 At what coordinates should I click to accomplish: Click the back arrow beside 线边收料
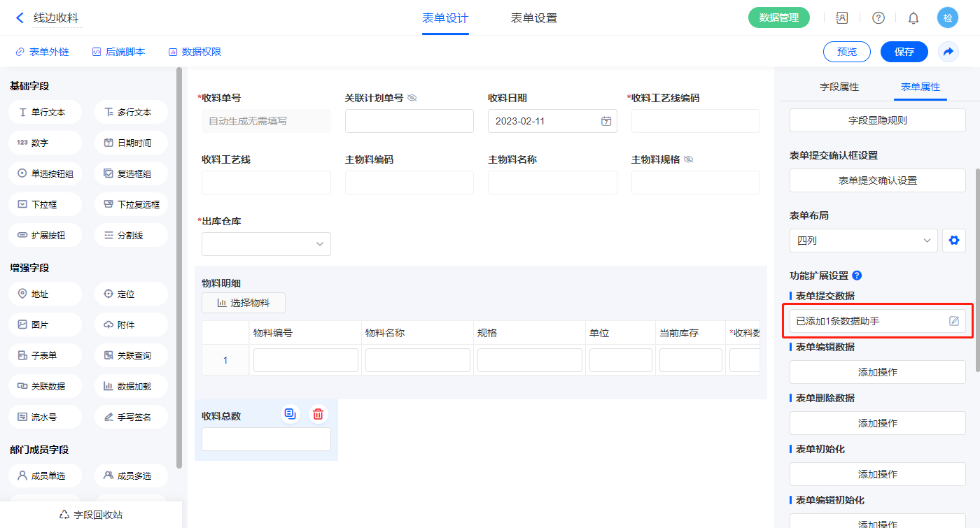pyautogui.click(x=20, y=18)
